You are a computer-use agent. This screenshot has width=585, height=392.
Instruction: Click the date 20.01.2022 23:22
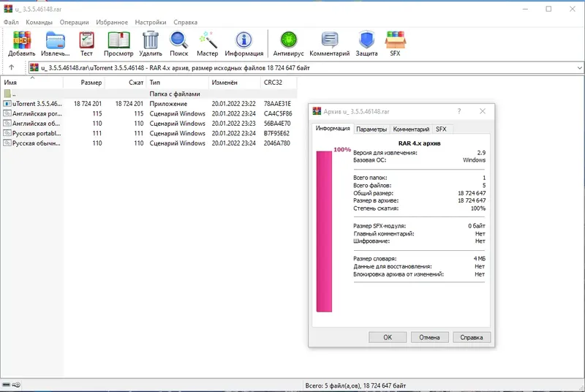(x=233, y=104)
